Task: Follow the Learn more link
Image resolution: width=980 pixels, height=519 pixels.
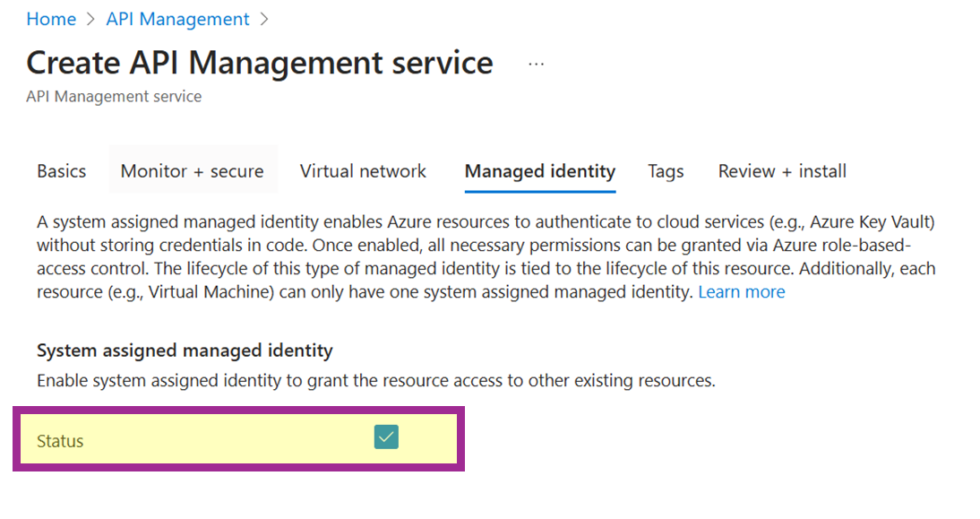Action: click(741, 292)
